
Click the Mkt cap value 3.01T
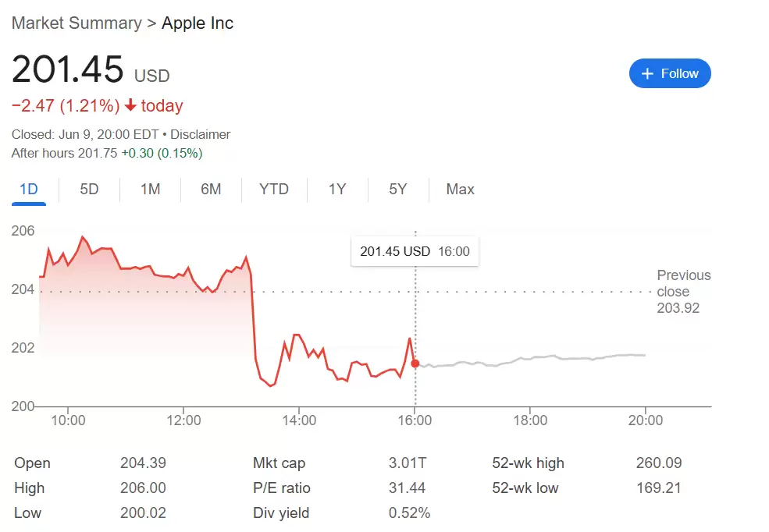tap(408, 463)
